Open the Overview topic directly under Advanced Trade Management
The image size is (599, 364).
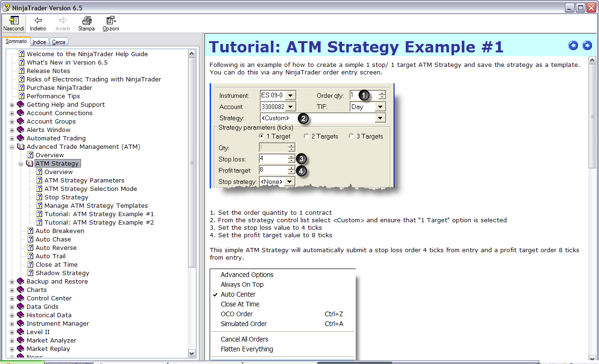(50, 155)
